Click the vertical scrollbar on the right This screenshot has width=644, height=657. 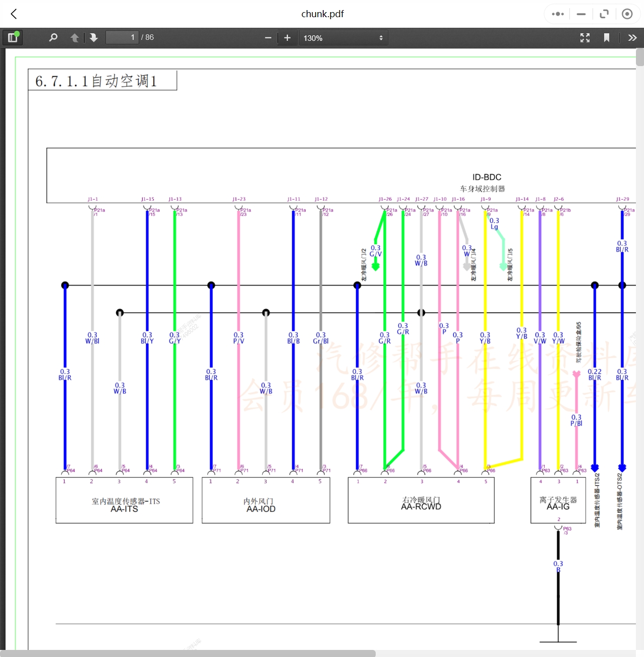[x=639, y=61]
